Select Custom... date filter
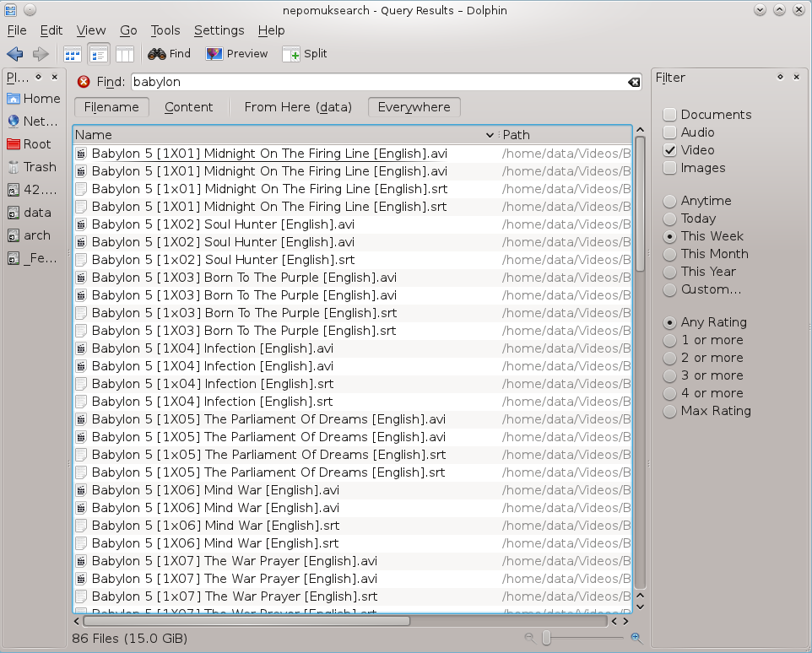812x653 pixels. (x=702, y=289)
